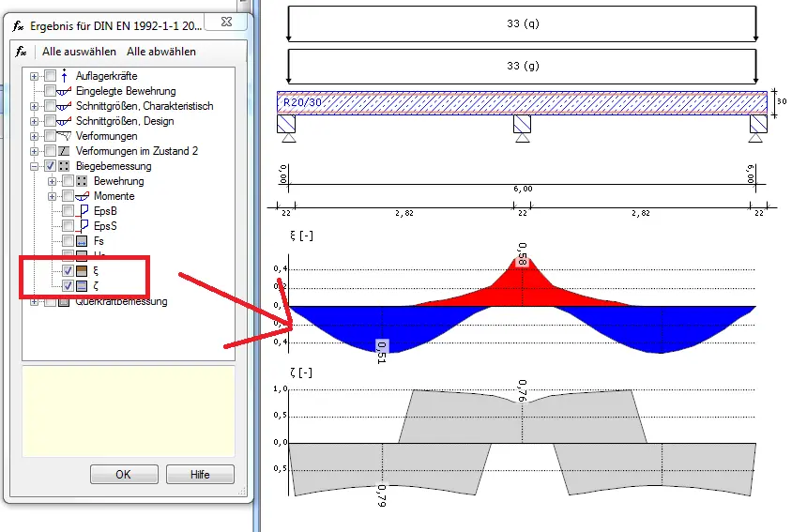Click the Schnittgrößen, Design diagram icon
Screen dimensions: 807x532
64,121
